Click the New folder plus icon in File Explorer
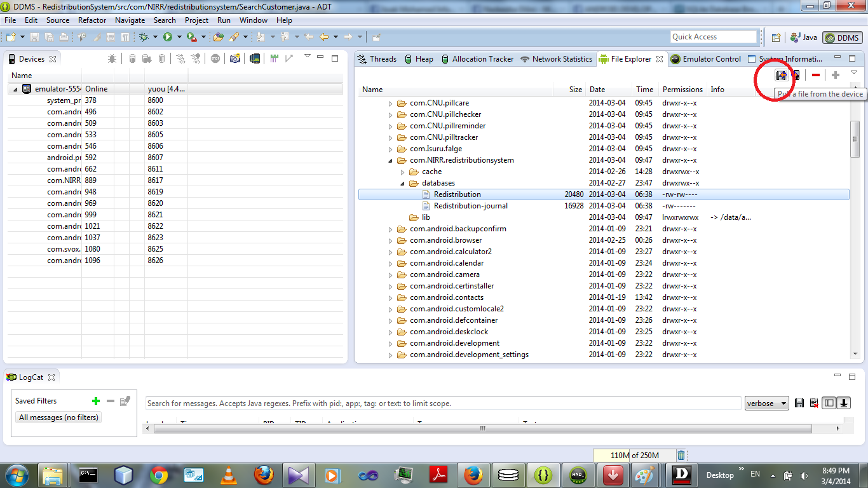The width and height of the screenshot is (868, 488). (836, 75)
